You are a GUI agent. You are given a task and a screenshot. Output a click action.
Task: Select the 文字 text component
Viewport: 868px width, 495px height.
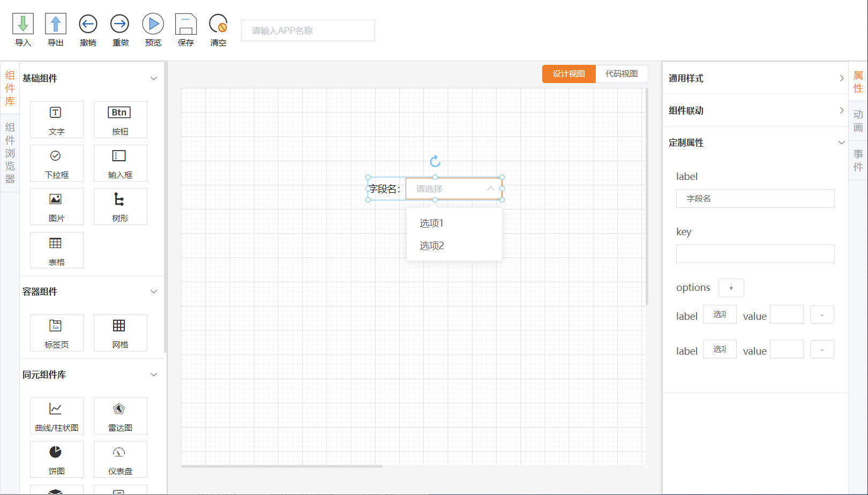[57, 120]
